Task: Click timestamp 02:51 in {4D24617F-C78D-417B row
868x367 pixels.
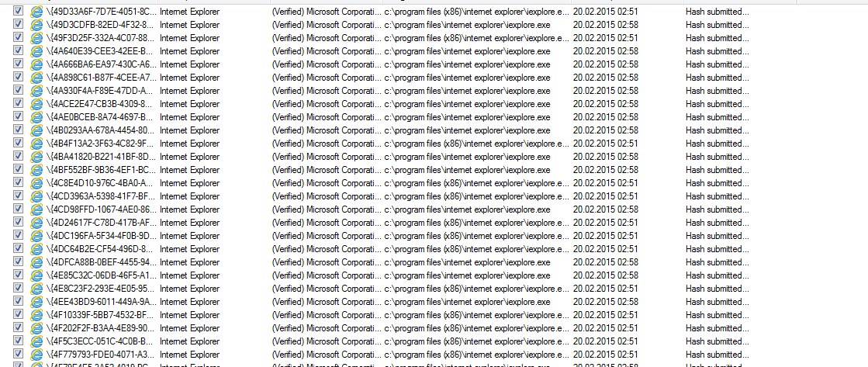Action: click(606, 223)
